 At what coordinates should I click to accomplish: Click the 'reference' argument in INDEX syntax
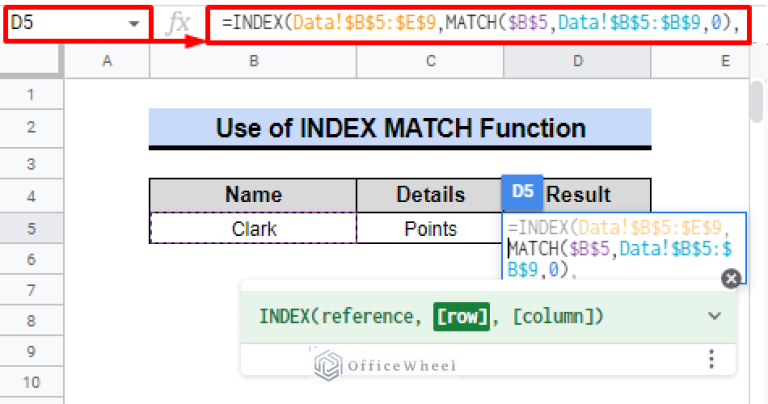(367, 316)
